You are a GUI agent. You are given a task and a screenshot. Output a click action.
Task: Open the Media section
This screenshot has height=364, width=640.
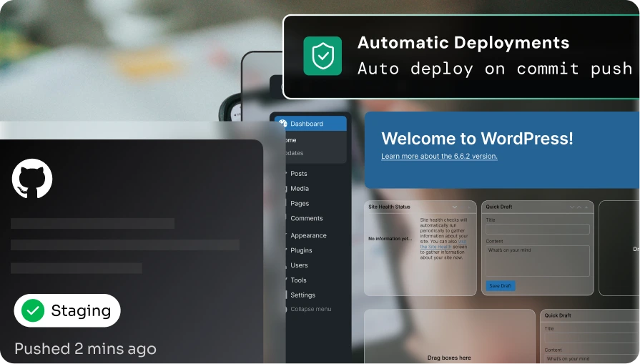click(299, 189)
